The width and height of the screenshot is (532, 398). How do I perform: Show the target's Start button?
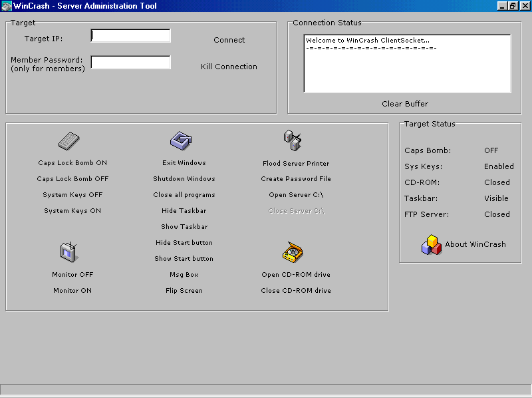(184, 258)
